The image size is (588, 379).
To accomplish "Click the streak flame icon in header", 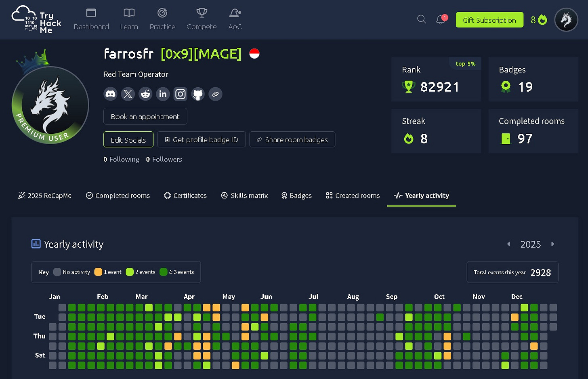I will pyautogui.click(x=543, y=20).
